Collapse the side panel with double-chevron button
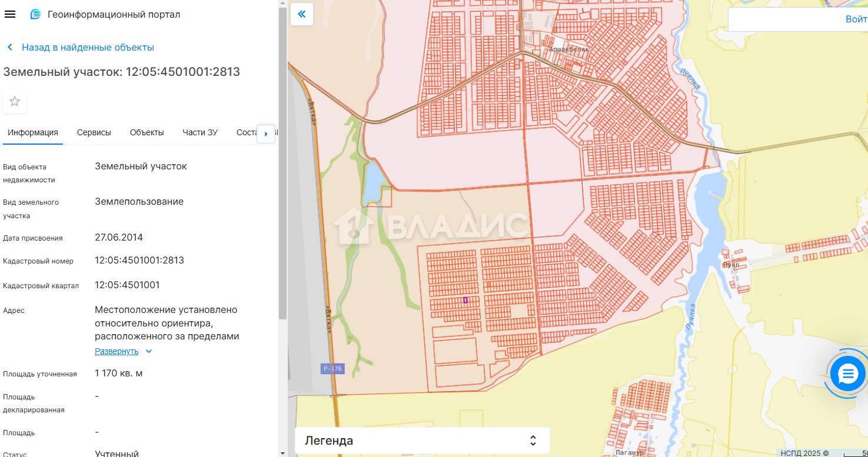The height and width of the screenshot is (457, 868). 302,14
